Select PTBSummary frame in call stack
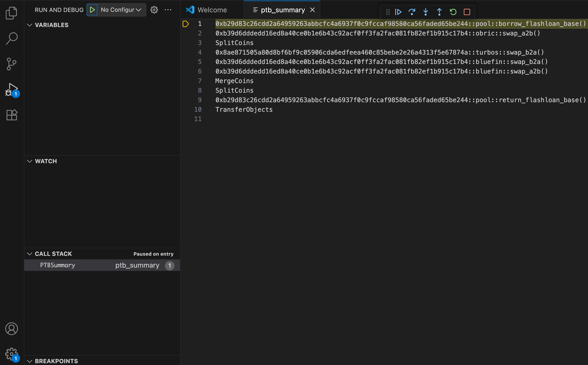588x365 pixels. [58, 265]
